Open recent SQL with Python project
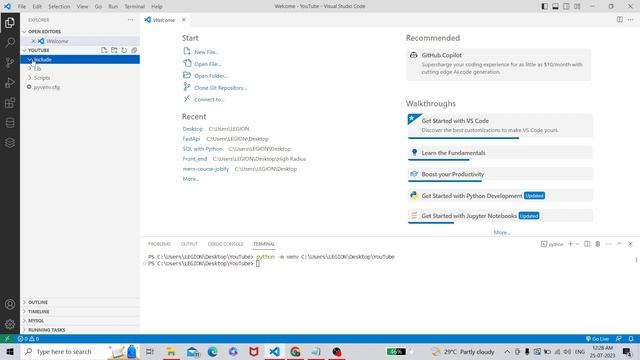 [x=202, y=149]
